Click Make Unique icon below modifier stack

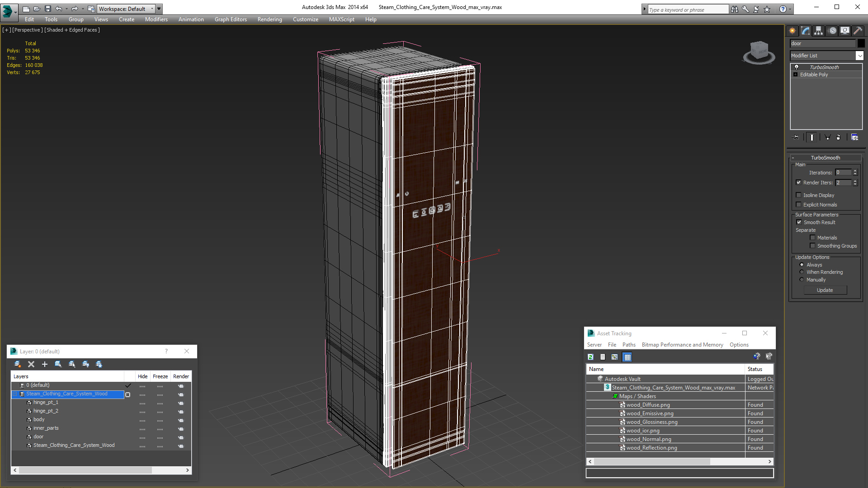click(x=827, y=137)
